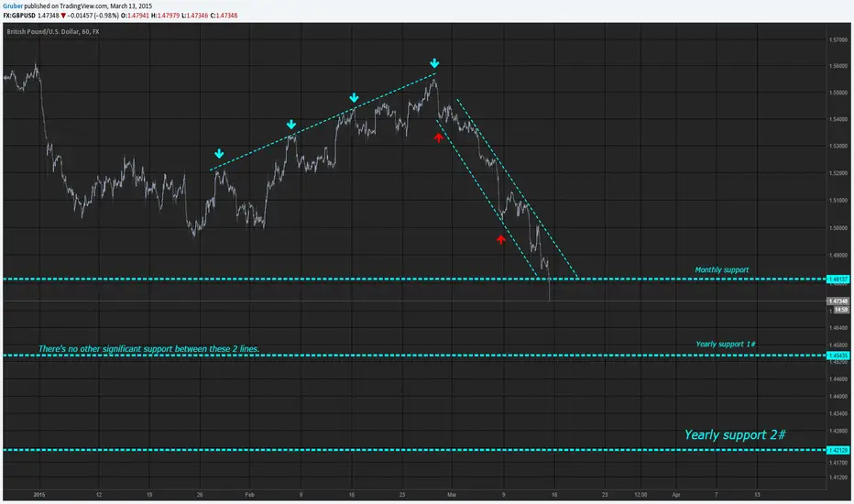
Task: Click the red up arrow near 1.50000 level
Action: [501, 239]
